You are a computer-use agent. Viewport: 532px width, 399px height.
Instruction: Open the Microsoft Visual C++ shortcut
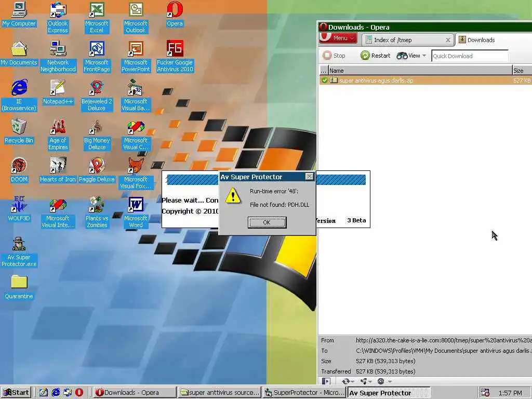pos(136,135)
